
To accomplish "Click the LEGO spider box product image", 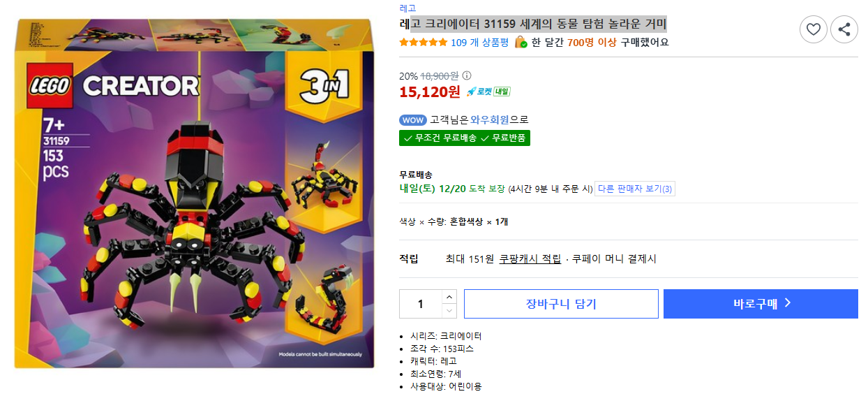I will point(195,194).
